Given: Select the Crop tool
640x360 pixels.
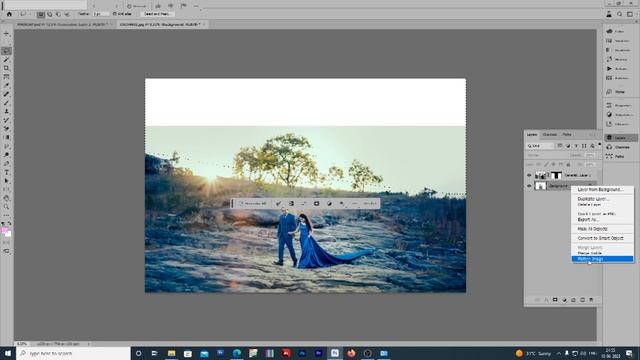Looking at the screenshot, I should pyautogui.click(x=6, y=68).
